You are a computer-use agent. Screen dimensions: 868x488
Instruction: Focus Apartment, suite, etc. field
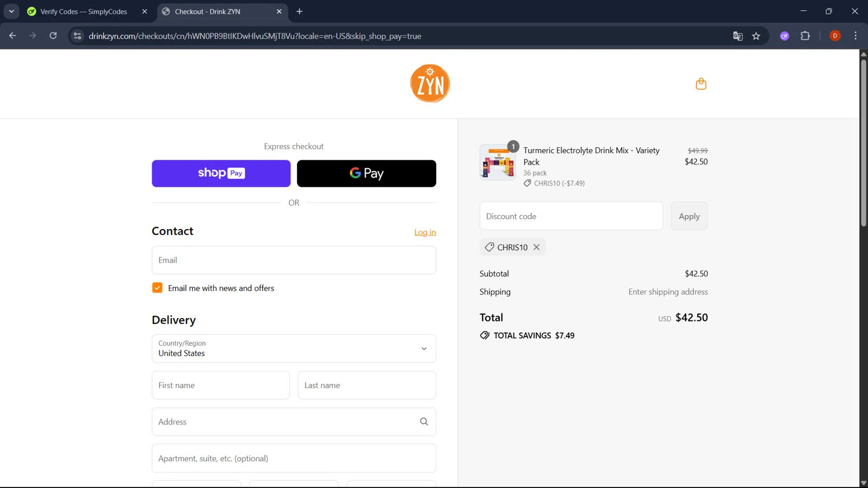pos(294,459)
